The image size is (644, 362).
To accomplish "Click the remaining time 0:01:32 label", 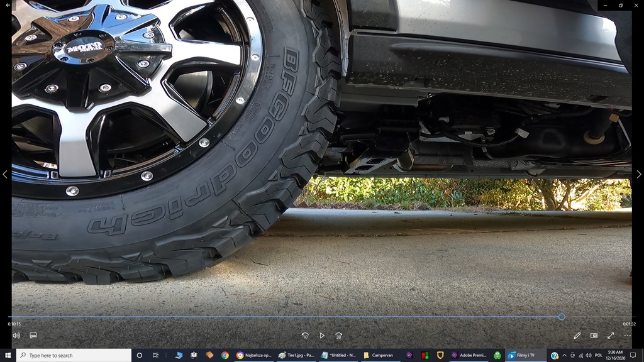I will (x=629, y=324).
